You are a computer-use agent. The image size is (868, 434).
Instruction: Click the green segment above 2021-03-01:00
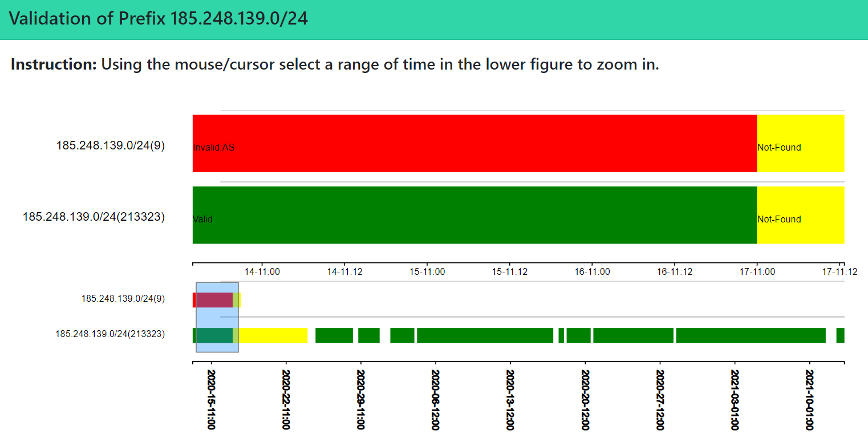pos(751,335)
